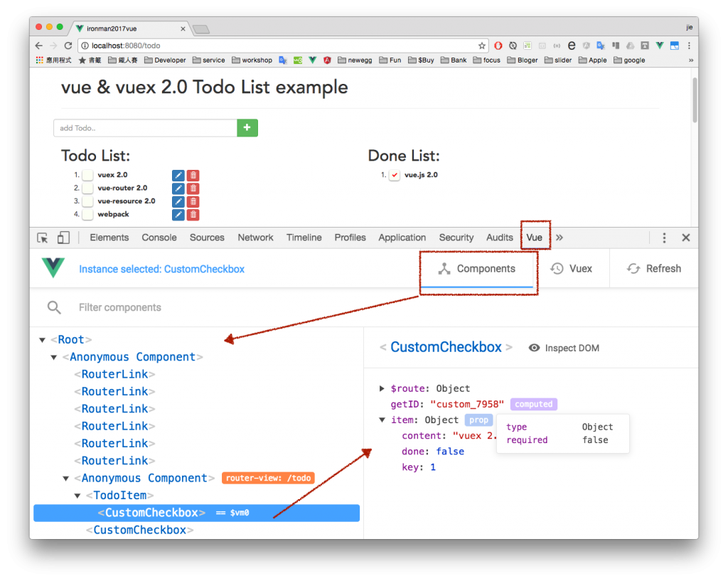Screen dimensions: 728x581
Task: Collapse the TodoItem tree node
Action: click(77, 496)
